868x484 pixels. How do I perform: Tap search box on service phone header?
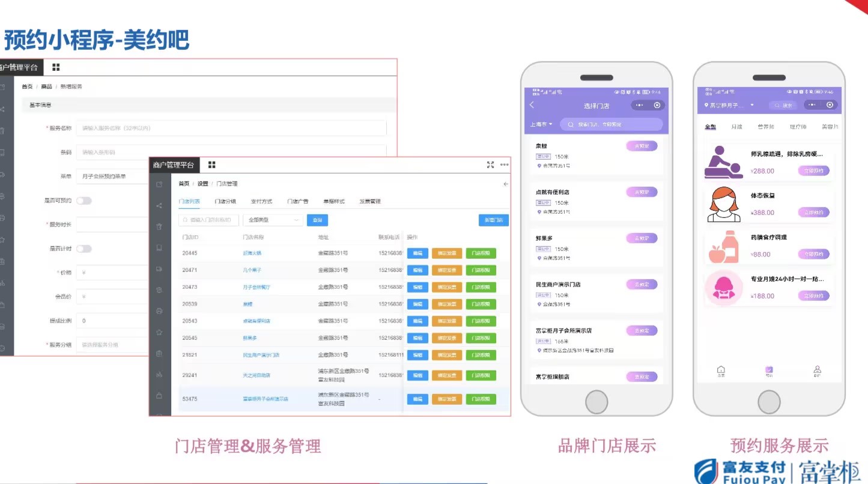click(783, 105)
